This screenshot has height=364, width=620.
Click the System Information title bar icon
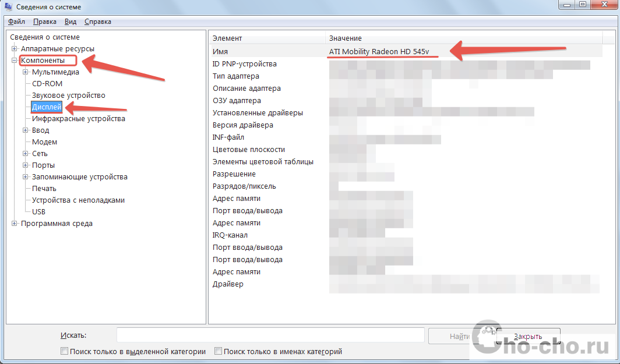click(x=8, y=7)
